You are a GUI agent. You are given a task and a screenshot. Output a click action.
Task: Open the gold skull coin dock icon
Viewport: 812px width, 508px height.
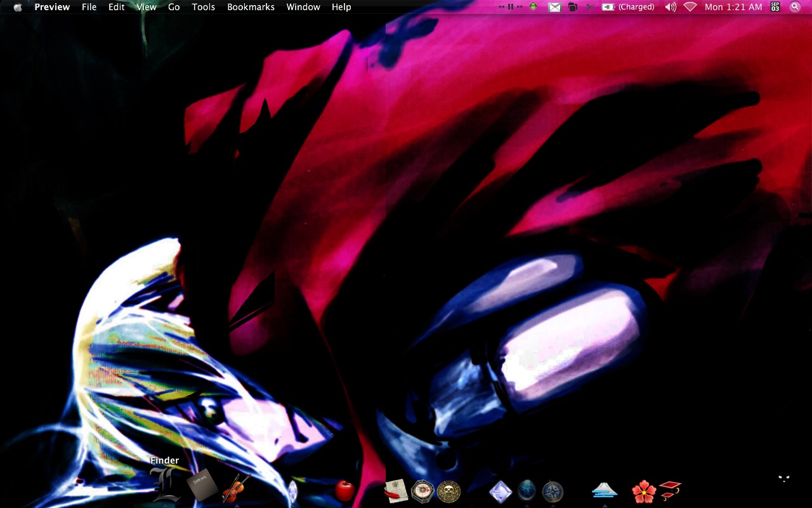449,491
